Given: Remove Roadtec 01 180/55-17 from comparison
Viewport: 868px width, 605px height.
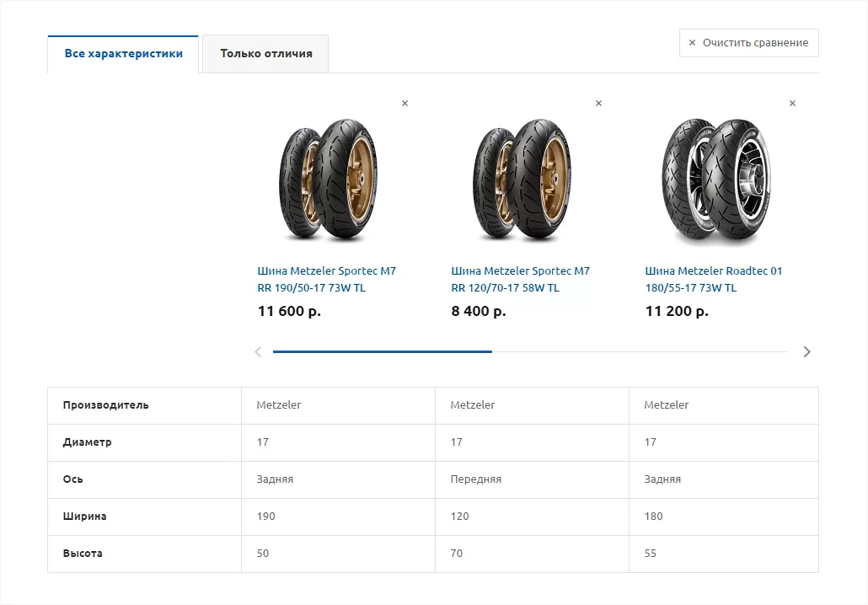Looking at the screenshot, I should (x=792, y=104).
